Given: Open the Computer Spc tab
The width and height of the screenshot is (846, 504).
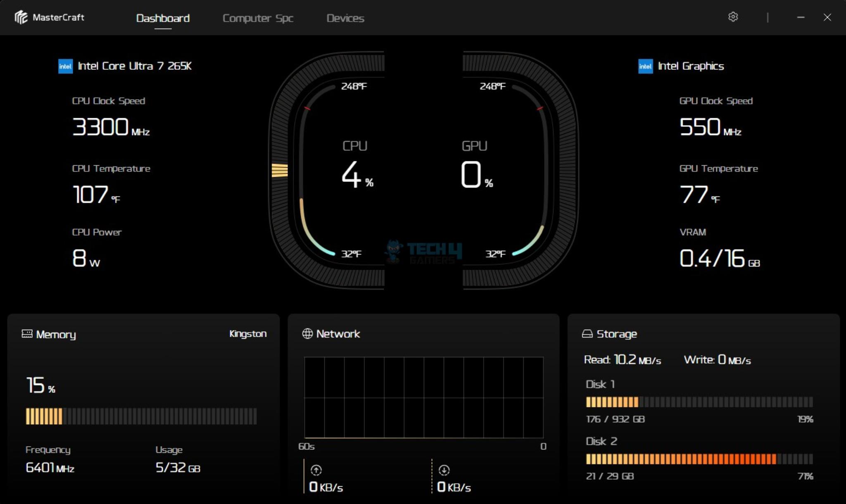Looking at the screenshot, I should (x=258, y=18).
